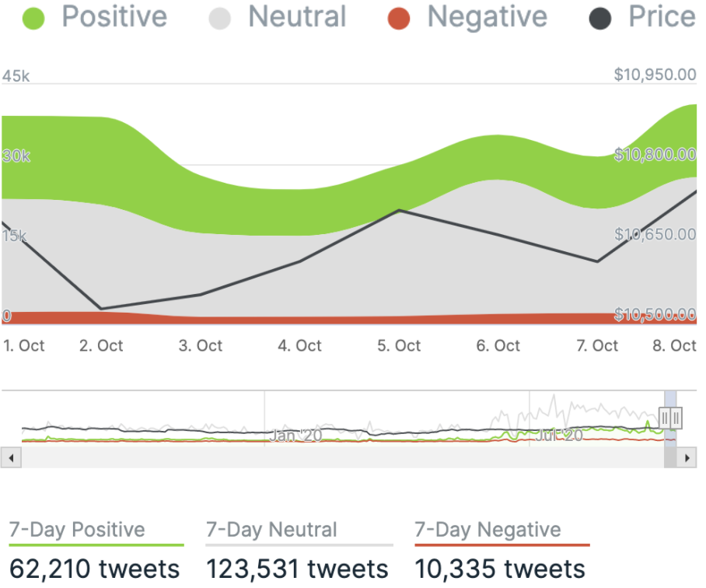The image size is (706, 588).
Task: Click the green Positive legend dot
Action: tap(35, 17)
